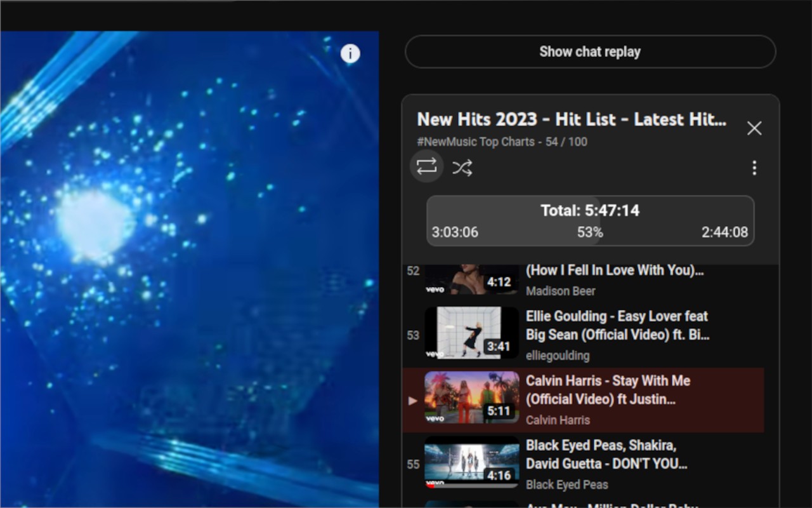Play Black Eyed Peas DON'T YOU thumbnail

tap(471, 462)
